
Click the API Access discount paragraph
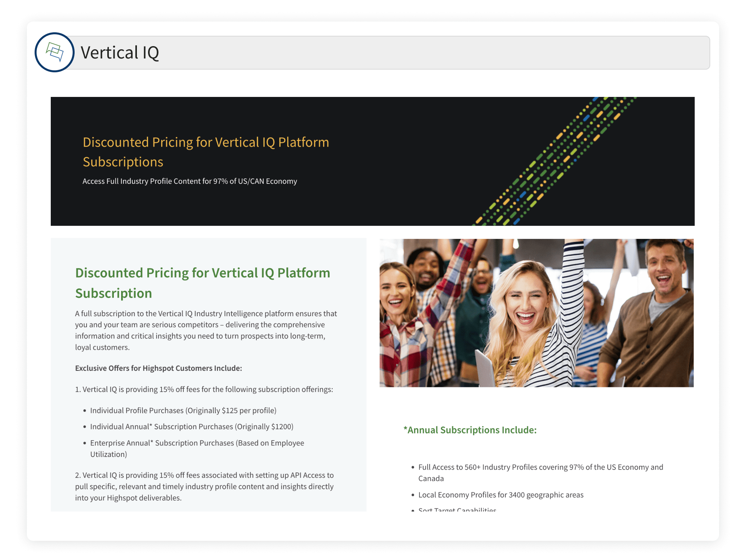pos(204,486)
